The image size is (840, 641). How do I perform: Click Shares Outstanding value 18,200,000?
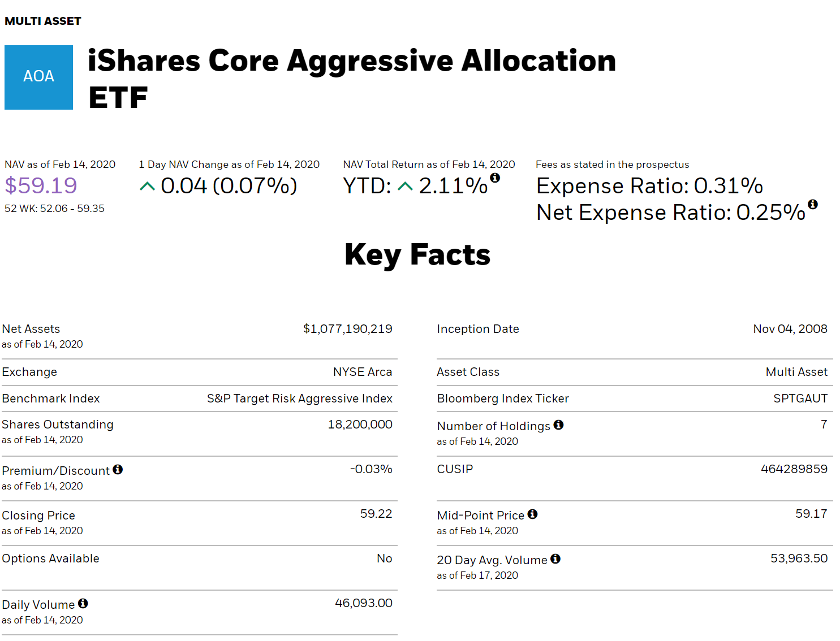pos(360,425)
